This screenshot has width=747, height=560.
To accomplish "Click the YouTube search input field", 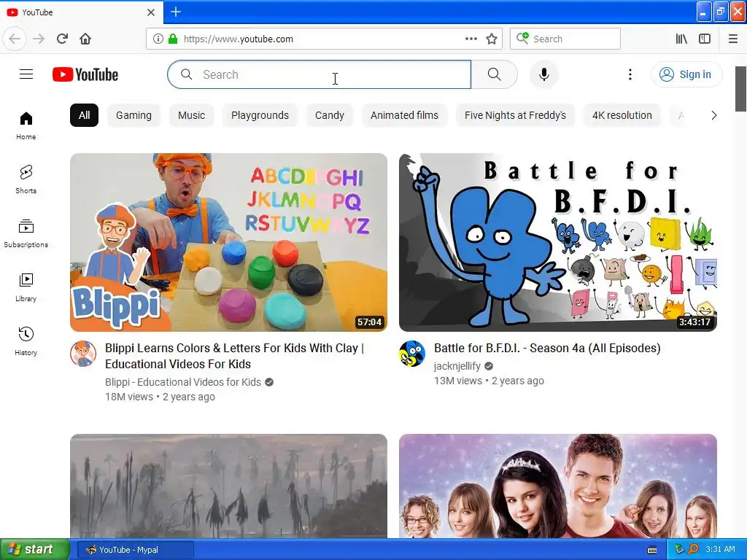I will point(320,74).
